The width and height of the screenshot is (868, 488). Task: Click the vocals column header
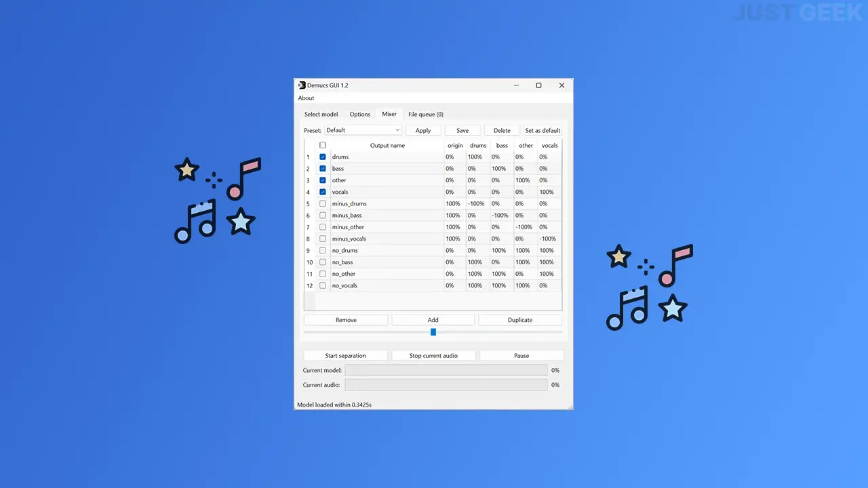[549, 145]
